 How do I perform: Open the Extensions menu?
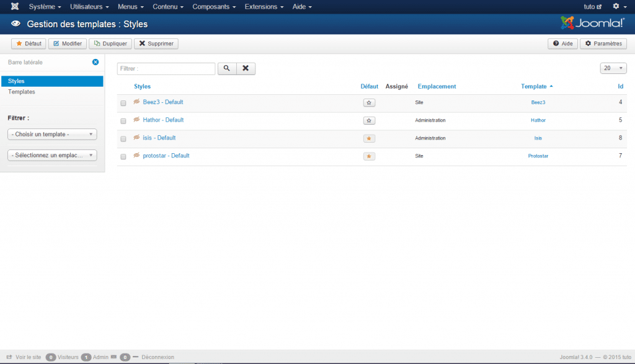point(265,7)
